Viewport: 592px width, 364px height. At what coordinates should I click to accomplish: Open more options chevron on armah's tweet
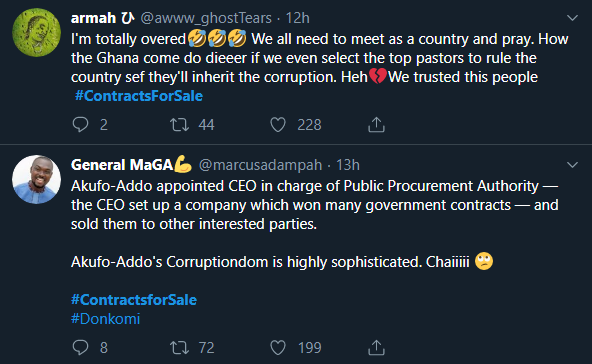click(572, 18)
